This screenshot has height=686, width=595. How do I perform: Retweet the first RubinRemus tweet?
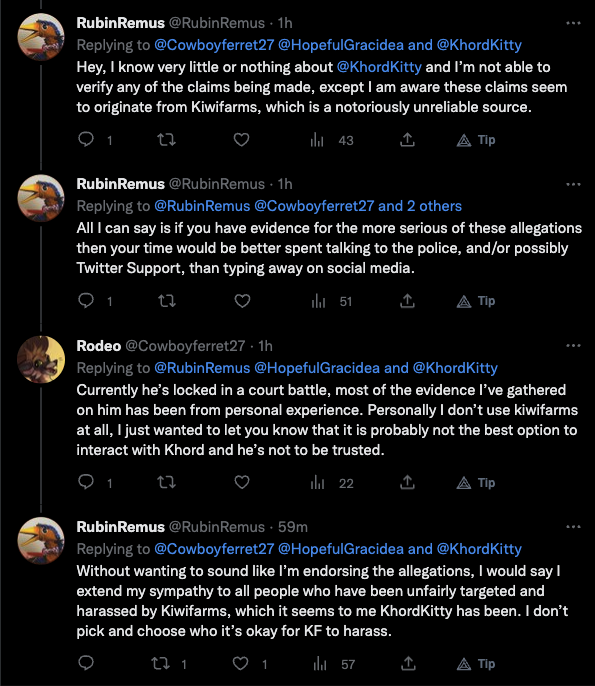166,140
